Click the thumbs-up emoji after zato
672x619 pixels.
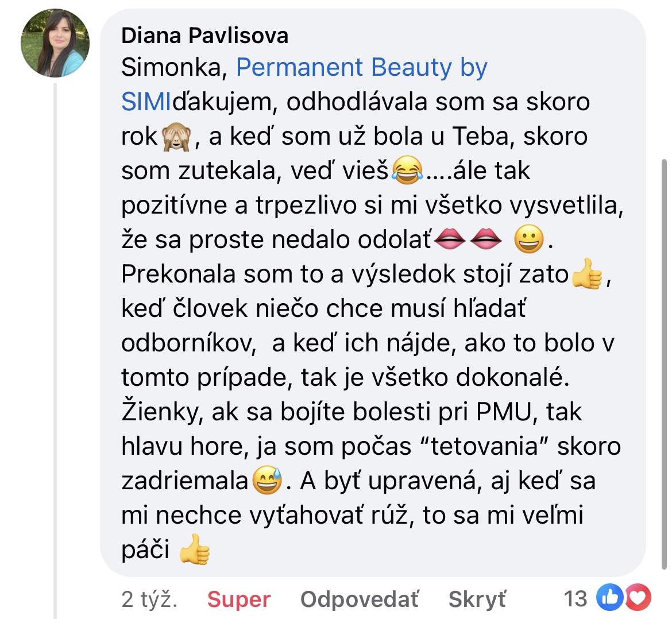click(x=587, y=274)
